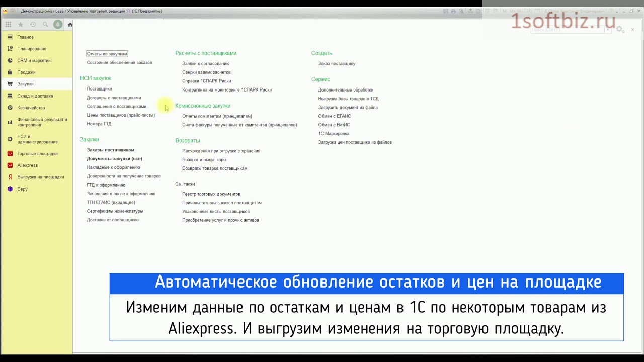Click the Планирование section icon

[10, 49]
